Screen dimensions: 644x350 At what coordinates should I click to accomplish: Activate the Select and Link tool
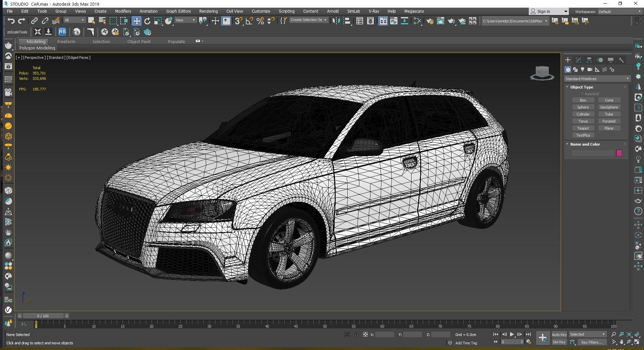[x=34, y=21]
